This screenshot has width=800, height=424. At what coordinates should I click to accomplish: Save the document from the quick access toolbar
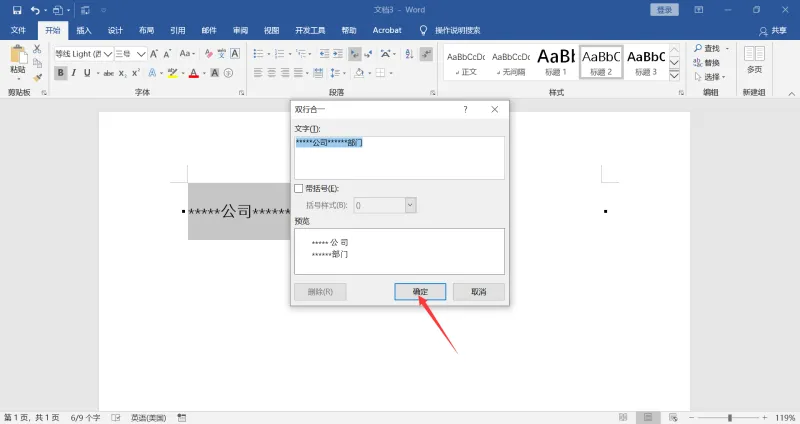point(17,10)
